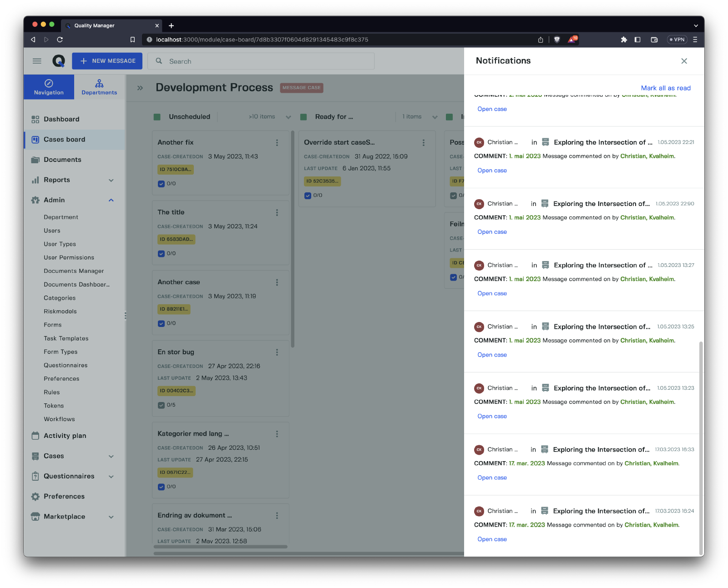Open Unscheduled column items dropdown
728x588 pixels.
pyautogui.click(x=288, y=117)
